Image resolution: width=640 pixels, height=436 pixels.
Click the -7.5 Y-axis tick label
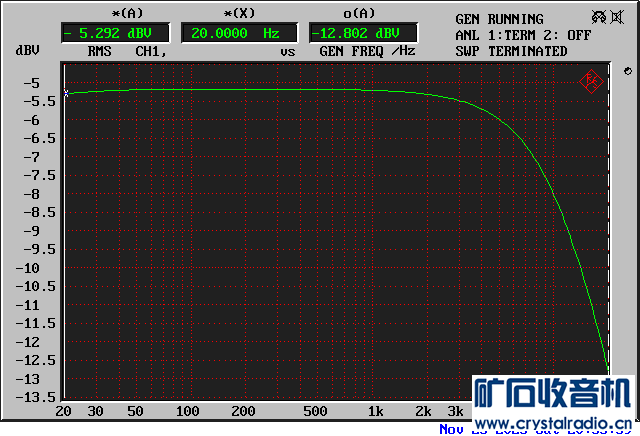point(39,176)
